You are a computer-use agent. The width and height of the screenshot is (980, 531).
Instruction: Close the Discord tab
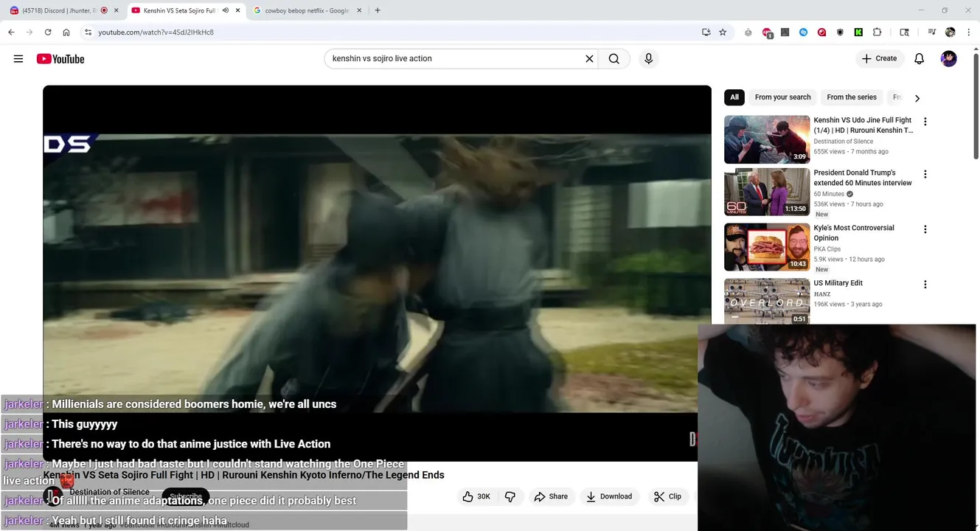point(116,10)
